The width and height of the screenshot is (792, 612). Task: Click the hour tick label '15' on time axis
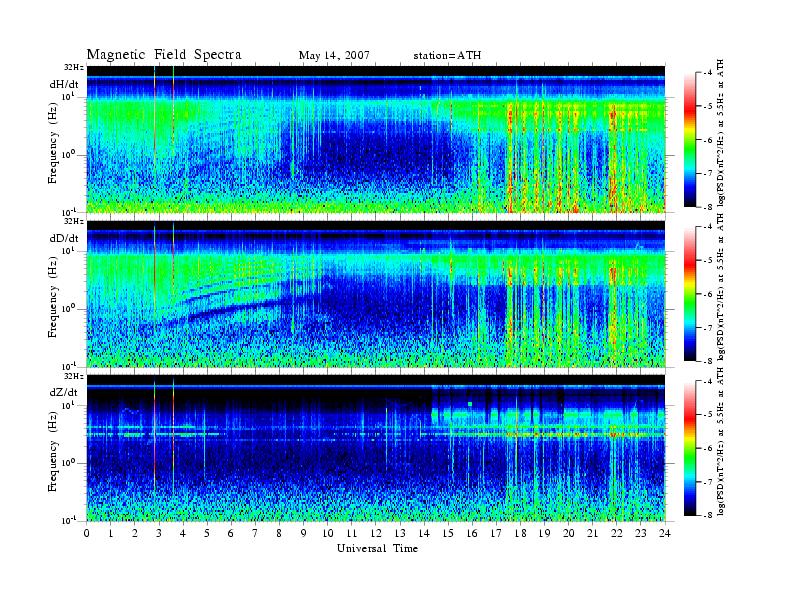pyautogui.click(x=448, y=533)
